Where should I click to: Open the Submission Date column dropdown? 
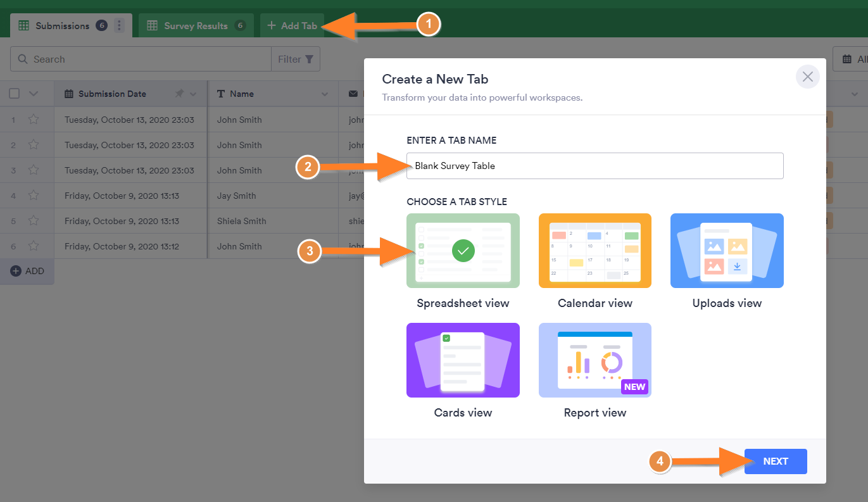pyautogui.click(x=193, y=94)
